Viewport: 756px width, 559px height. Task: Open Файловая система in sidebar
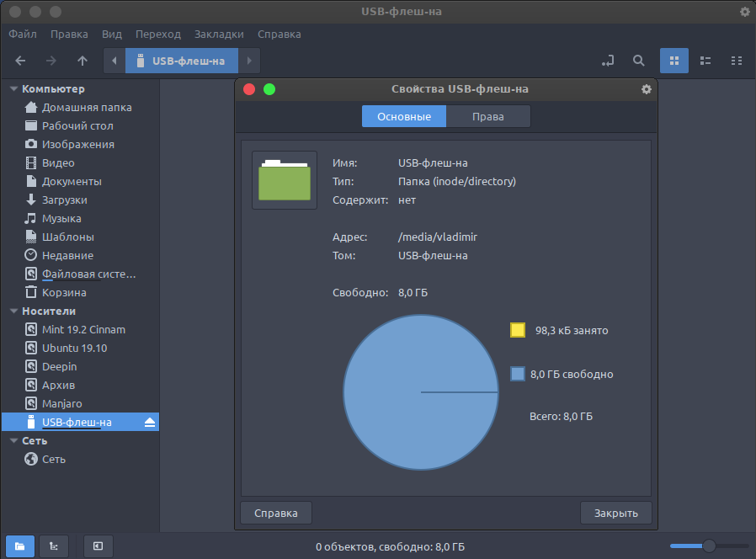tap(80, 274)
